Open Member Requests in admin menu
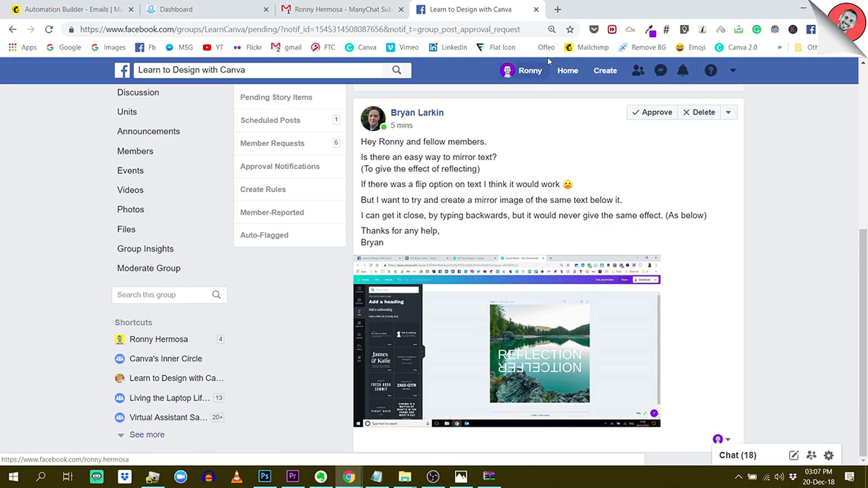Image resolution: width=868 pixels, height=488 pixels. tap(272, 143)
